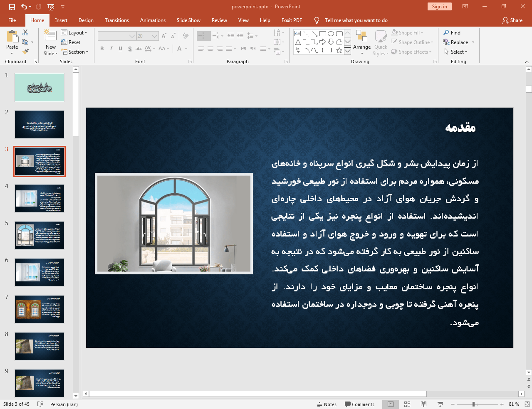Open the Select dropdown in Editing
This screenshot has width=532, height=409.
(x=455, y=52)
